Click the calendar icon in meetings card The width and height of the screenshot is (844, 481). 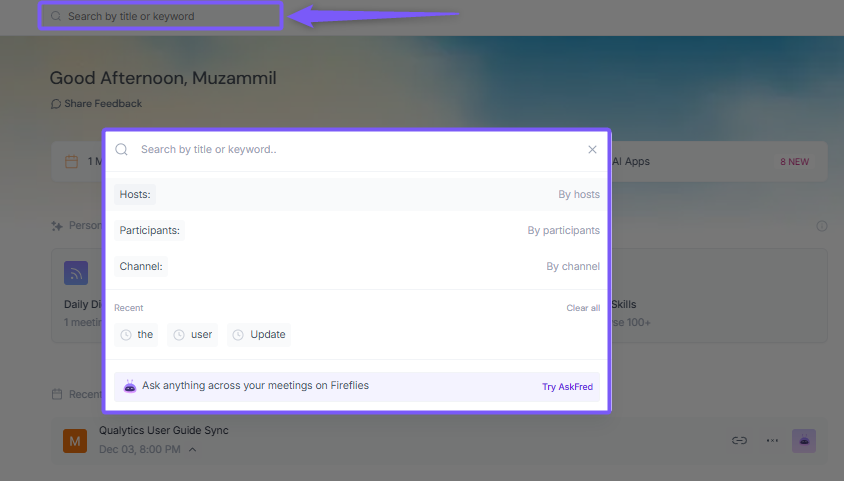pyautogui.click(x=72, y=161)
